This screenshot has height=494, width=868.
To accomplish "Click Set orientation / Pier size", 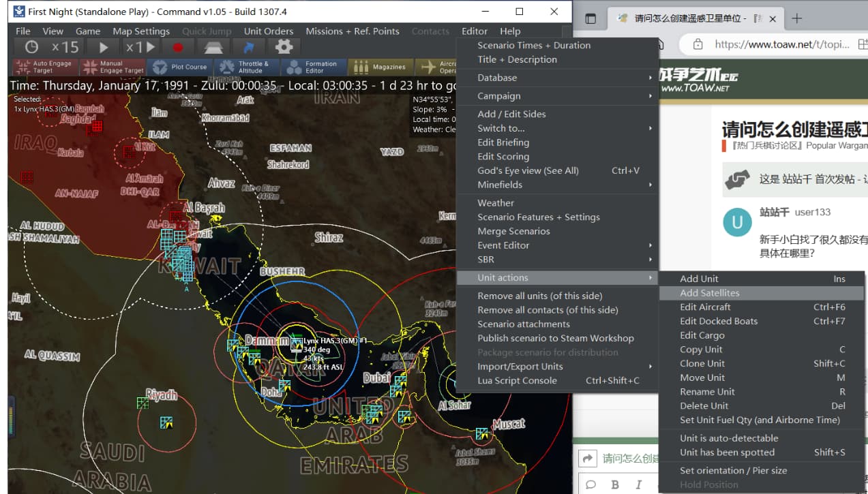I will [762, 471].
